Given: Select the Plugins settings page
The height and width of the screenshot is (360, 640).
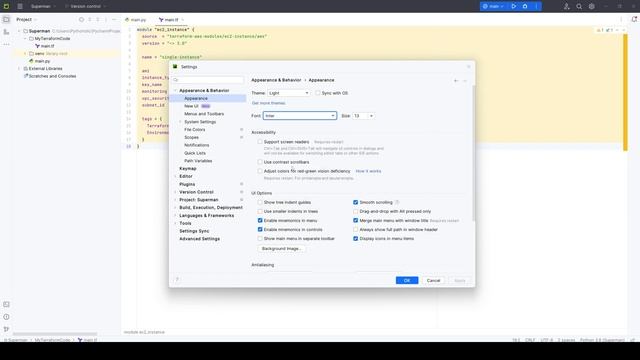Looking at the screenshot, I should [x=187, y=184].
